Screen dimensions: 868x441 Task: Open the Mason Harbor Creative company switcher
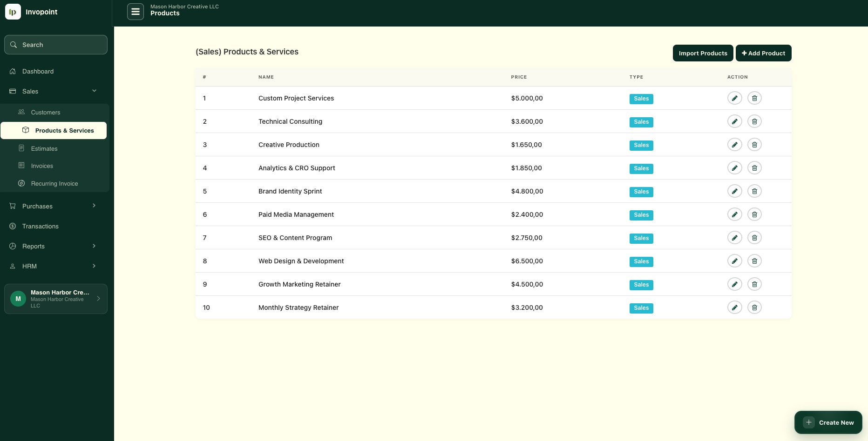56,299
